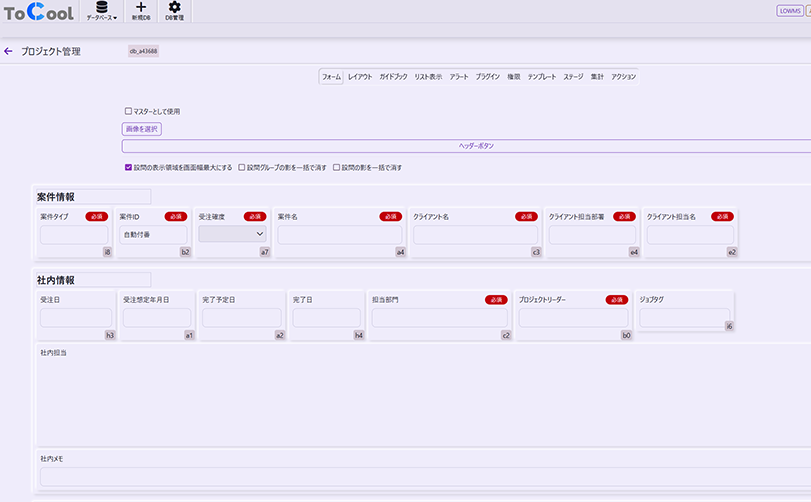Image resolution: width=811 pixels, height=502 pixels.
Task: Click the ToCool logo
Action: tap(38, 12)
